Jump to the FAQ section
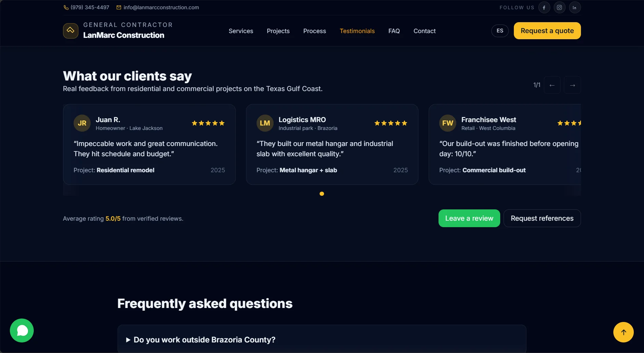This screenshot has width=644, height=353. [x=394, y=31]
